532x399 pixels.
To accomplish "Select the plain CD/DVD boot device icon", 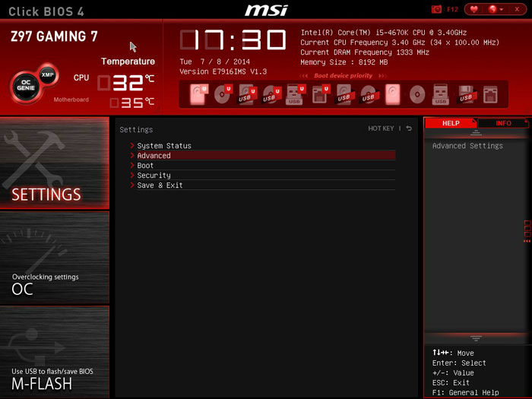I will [x=417, y=94].
